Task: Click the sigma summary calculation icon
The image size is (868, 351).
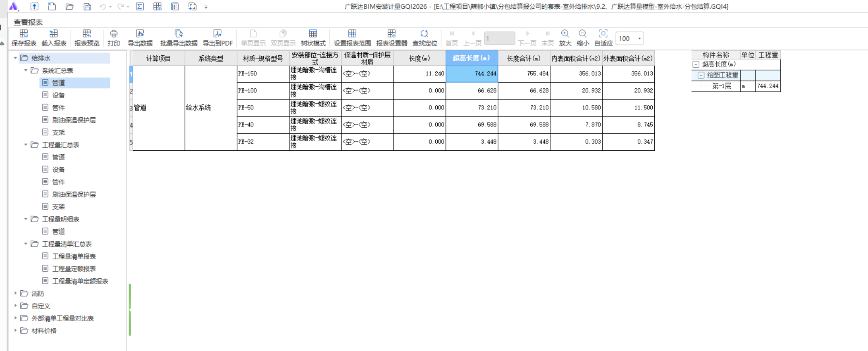Action: (x=140, y=7)
